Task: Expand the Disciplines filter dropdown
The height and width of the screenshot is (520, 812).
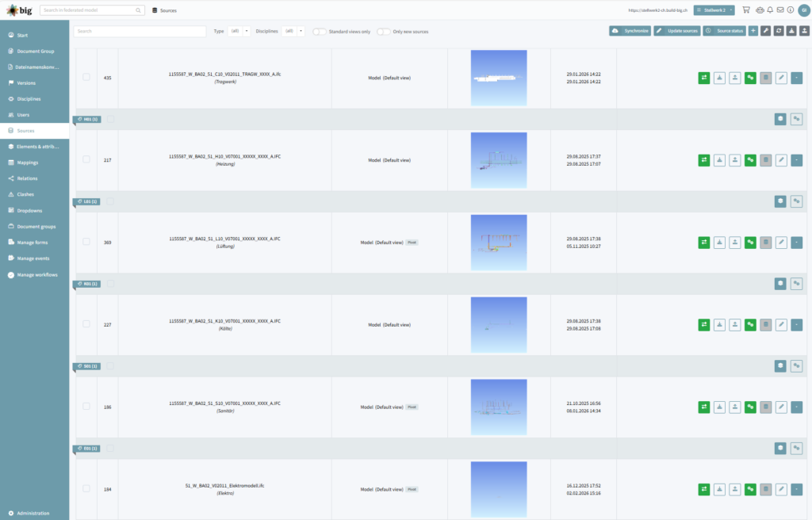Action: (293, 31)
